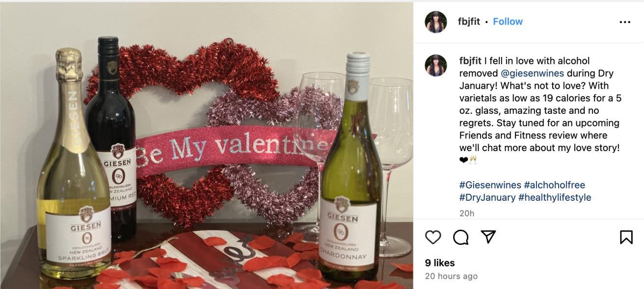The height and width of the screenshot is (289, 644).
Task: Click the 20 hours ago timestamp
Action: pyautogui.click(x=451, y=276)
